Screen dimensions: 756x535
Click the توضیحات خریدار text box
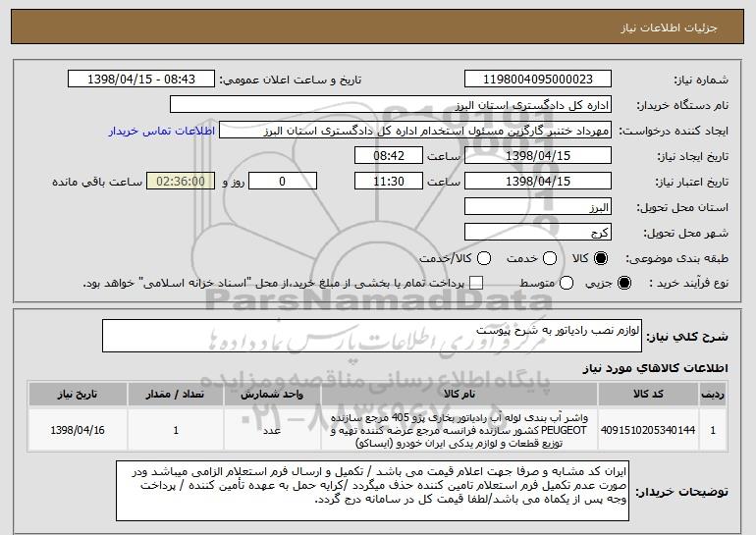pos(372,491)
